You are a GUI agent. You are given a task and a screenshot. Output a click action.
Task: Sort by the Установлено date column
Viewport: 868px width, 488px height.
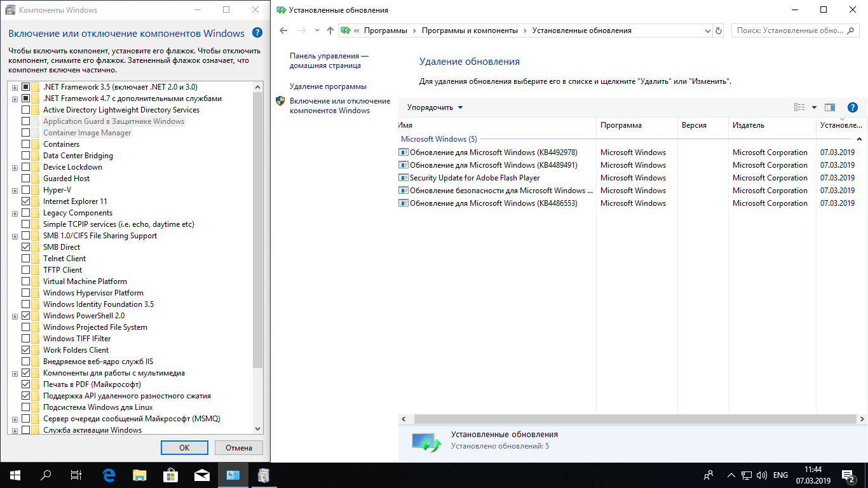click(x=842, y=125)
